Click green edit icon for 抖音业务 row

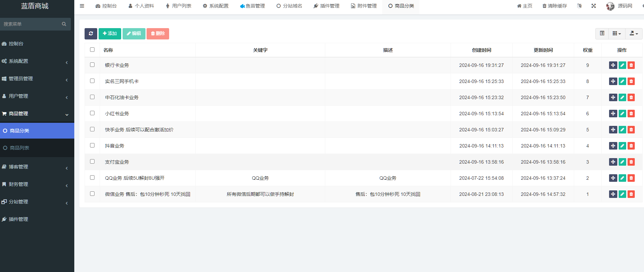pos(622,146)
